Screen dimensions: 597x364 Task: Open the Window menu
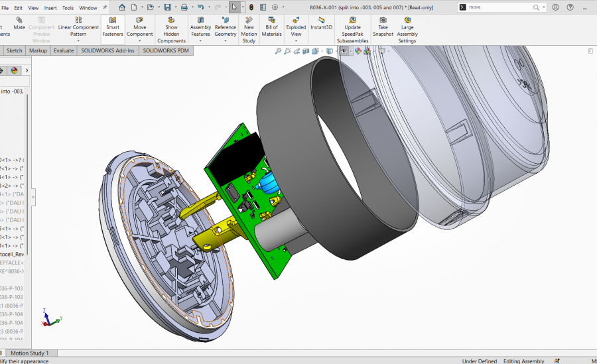tap(88, 7)
